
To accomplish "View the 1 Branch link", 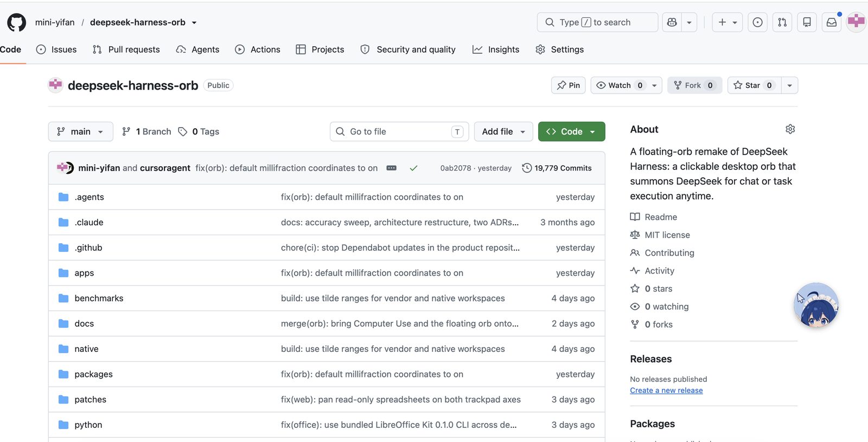I will pyautogui.click(x=146, y=131).
